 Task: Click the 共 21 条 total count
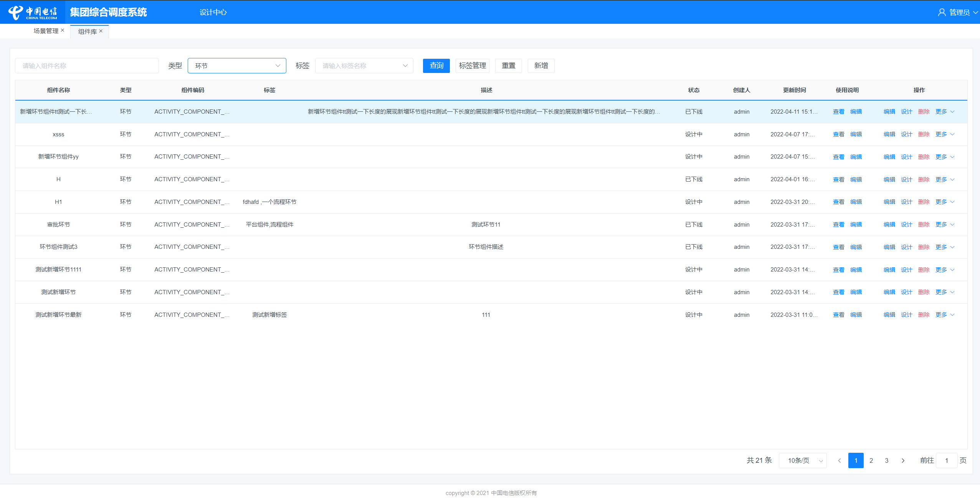point(759,460)
